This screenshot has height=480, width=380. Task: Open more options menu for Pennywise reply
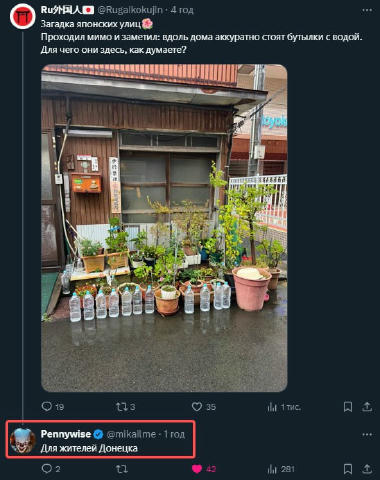point(367,434)
